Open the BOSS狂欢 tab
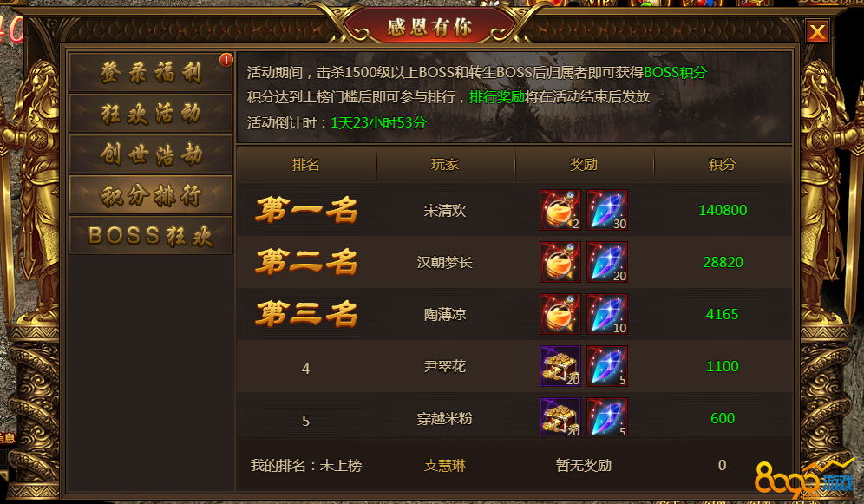Viewport: 864px width, 504px height. point(151,235)
